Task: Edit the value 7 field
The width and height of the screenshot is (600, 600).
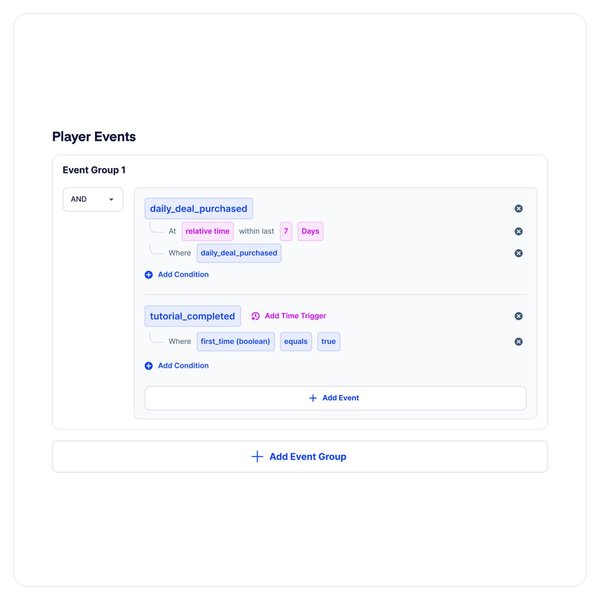Action: 286,232
